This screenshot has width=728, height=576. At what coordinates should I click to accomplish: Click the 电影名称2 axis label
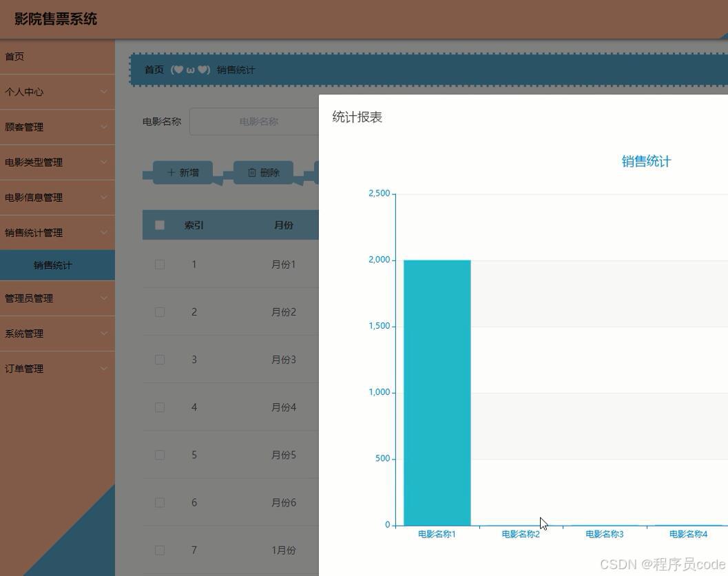[521, 534]
